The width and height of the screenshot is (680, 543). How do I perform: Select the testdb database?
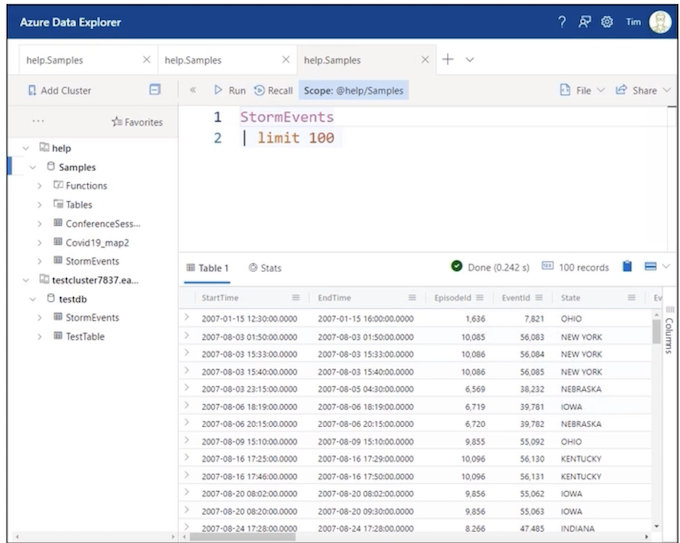(x=72, y=299)
